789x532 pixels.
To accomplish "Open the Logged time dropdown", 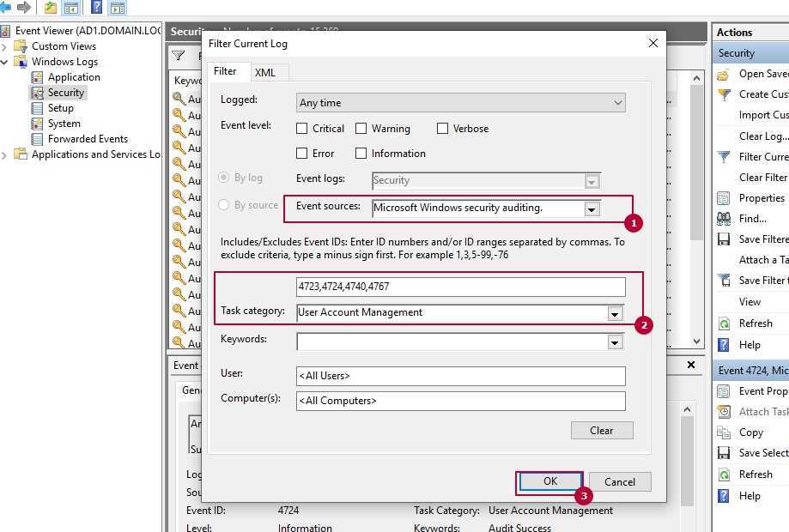I will [x=461, y=103].
